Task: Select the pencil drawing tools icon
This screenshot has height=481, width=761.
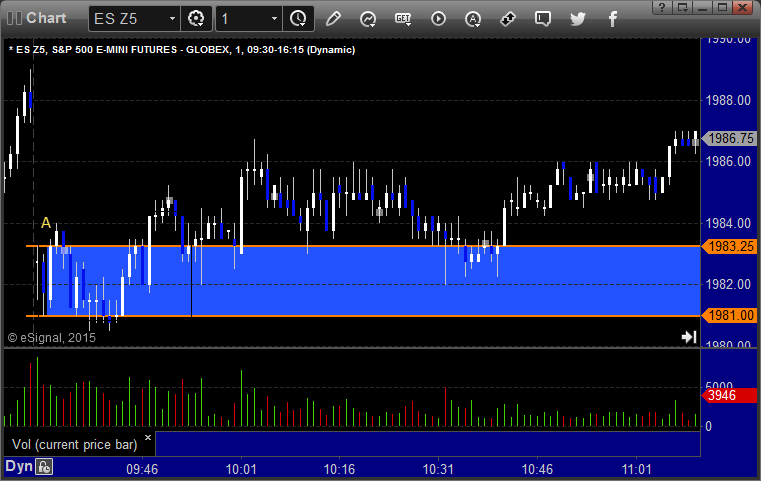Action: tap(333, 19)
